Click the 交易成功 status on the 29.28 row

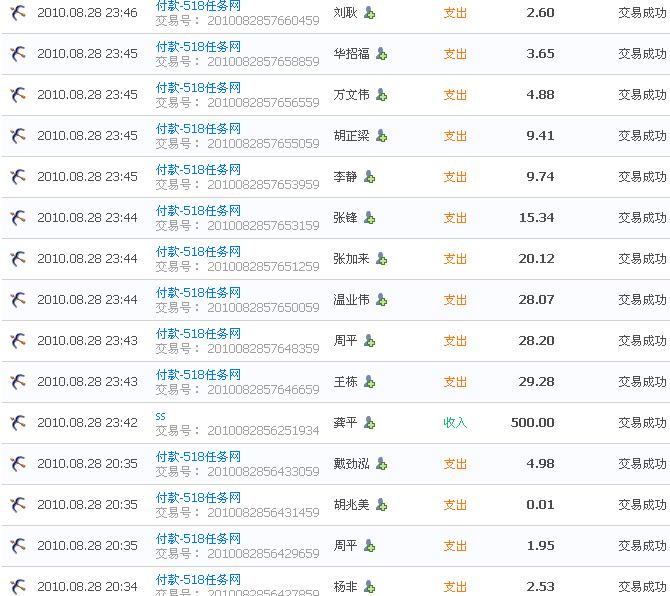(642, 382)
